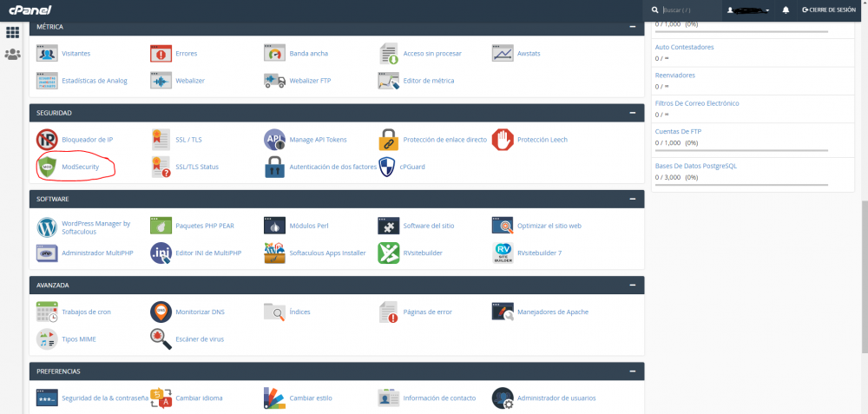Open the Editor de métrica icon
This screenshot has width=868, height=414.
[389, 80]
